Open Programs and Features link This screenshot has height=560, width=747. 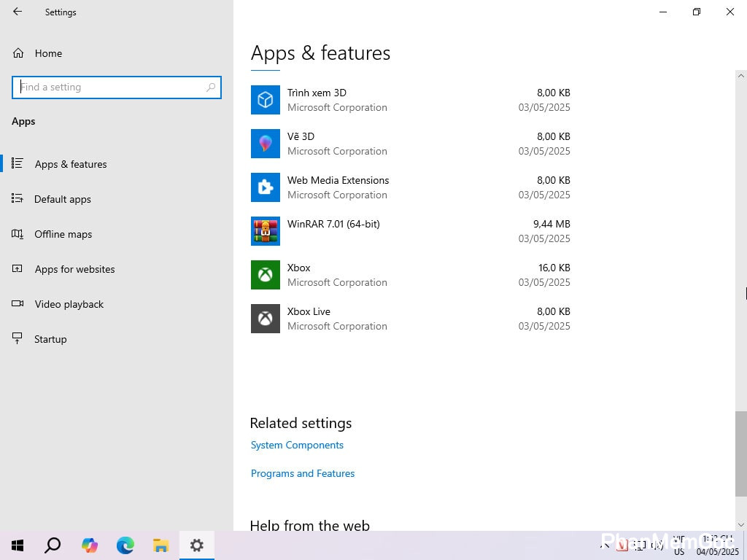coord(303,473)
